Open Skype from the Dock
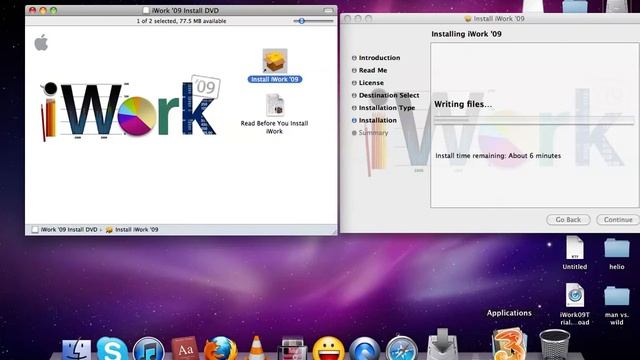Image resolution: width=640 pixels, height=360 pixels. [112, 349]
